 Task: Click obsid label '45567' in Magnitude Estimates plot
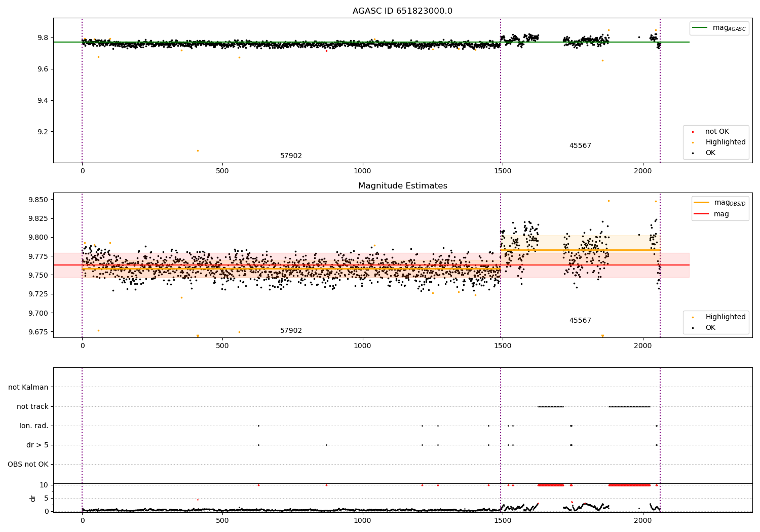[x=580, y=321]
